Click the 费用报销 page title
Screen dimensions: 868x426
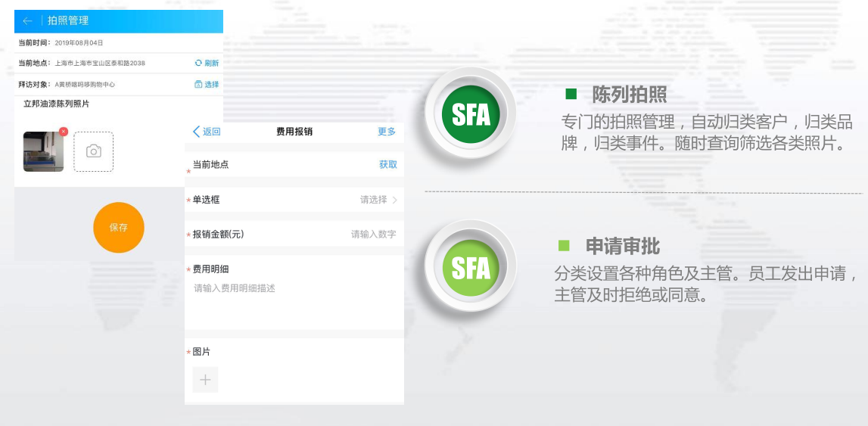coord(294,132)
